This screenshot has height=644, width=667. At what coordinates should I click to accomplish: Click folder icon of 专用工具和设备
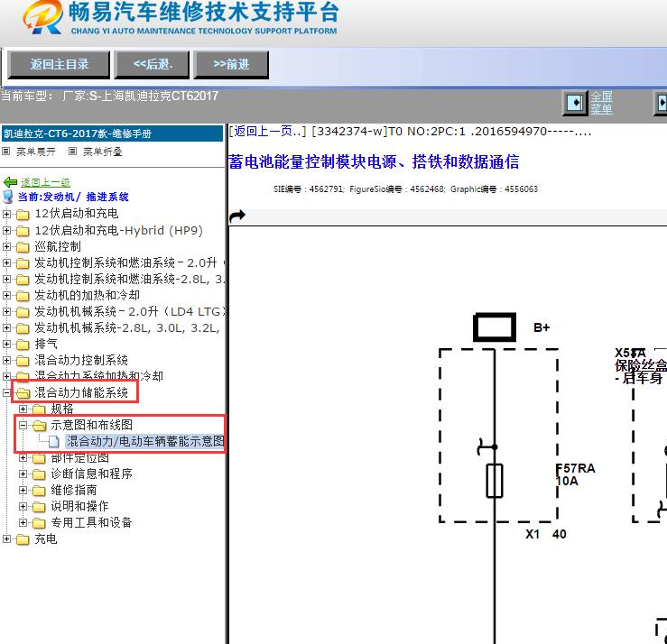point(39,523)
